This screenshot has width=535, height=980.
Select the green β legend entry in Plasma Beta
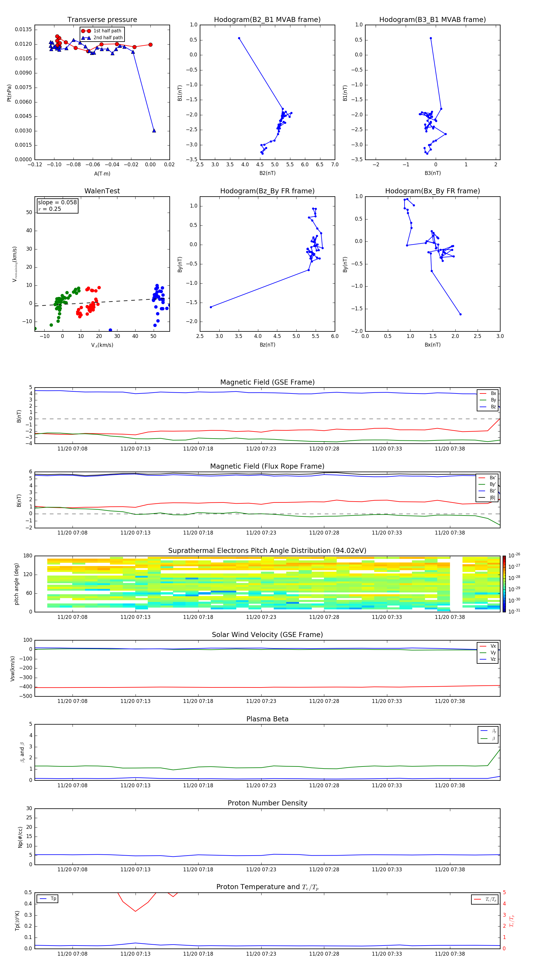[488, 739]
